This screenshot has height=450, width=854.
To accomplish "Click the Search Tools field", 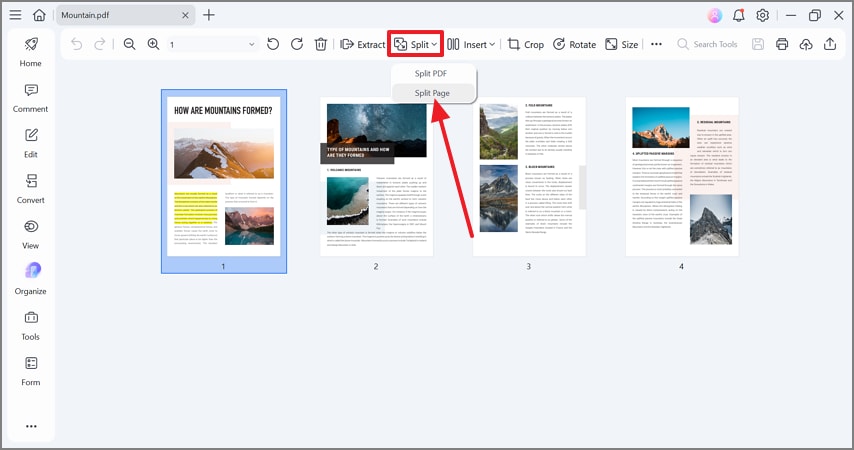I will [707, 44].
